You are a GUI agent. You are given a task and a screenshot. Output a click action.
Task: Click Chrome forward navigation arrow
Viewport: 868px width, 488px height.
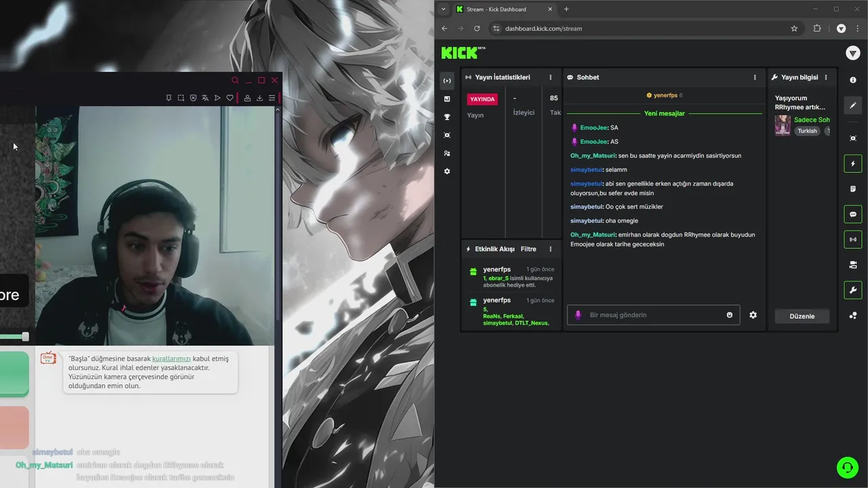461,28
